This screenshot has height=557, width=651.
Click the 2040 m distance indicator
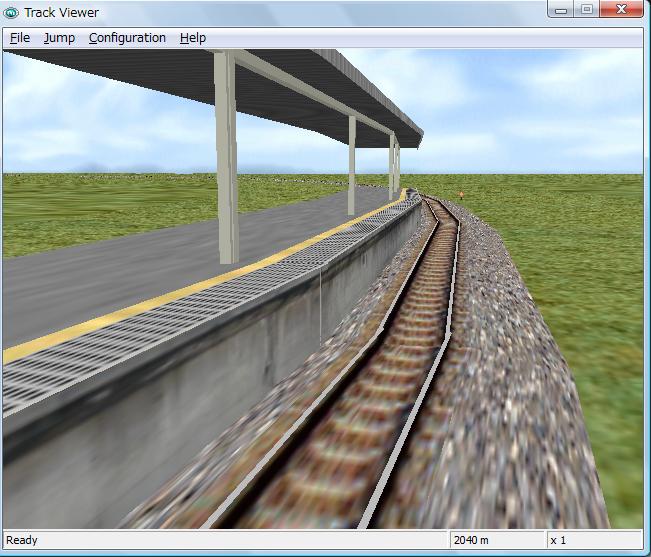472,540
